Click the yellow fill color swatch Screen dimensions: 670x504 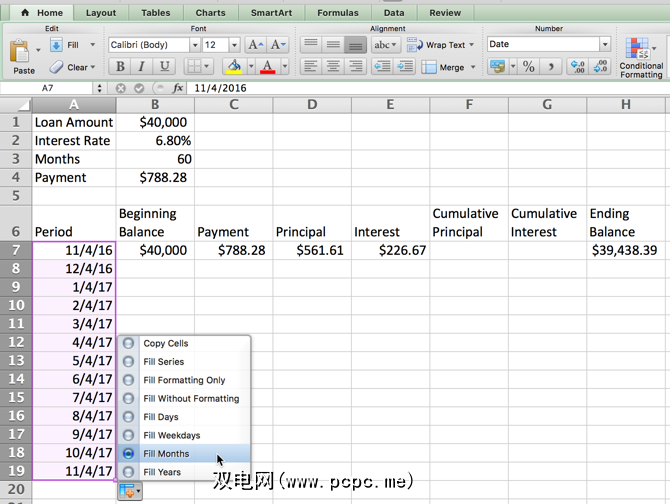234,67
